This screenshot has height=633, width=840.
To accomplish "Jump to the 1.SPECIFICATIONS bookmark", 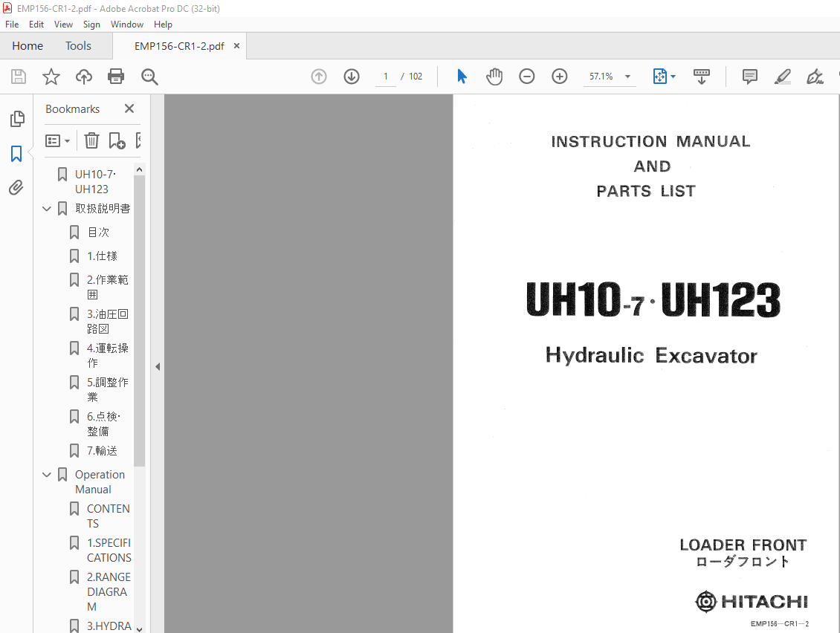I will (x=109, y=551).
